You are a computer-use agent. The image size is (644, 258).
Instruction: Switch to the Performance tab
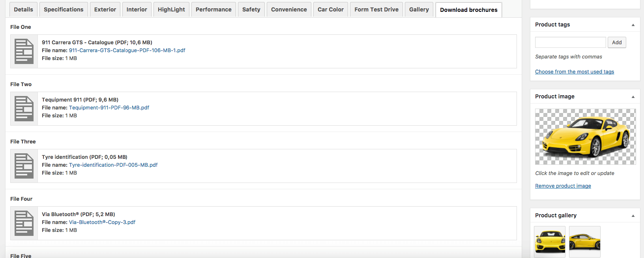point(213,9)
